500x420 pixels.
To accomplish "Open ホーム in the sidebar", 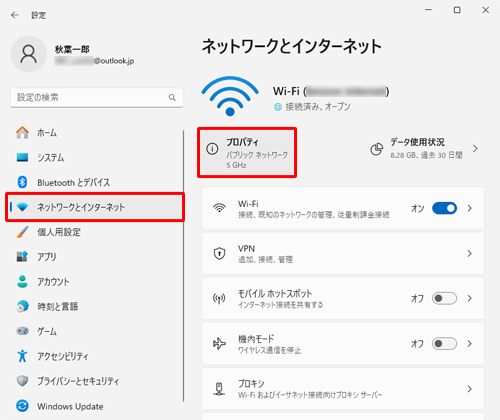I will (x=95, y=133).
